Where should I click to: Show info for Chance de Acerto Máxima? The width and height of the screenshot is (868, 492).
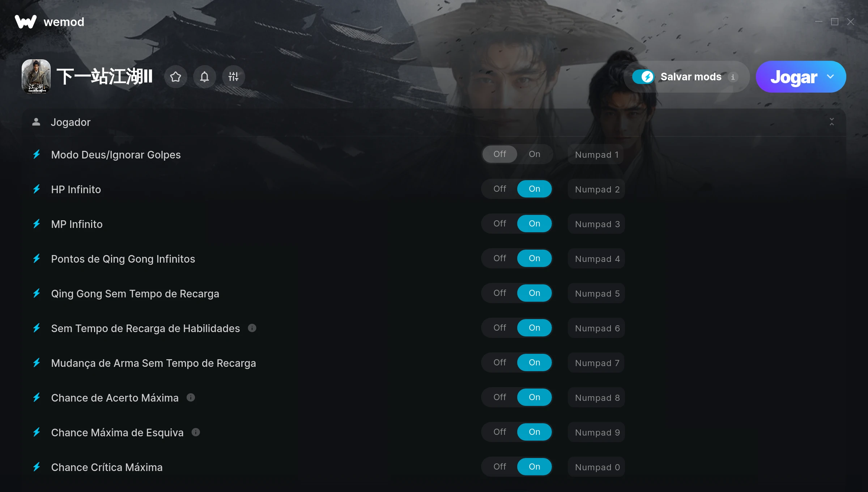(191, 398)
